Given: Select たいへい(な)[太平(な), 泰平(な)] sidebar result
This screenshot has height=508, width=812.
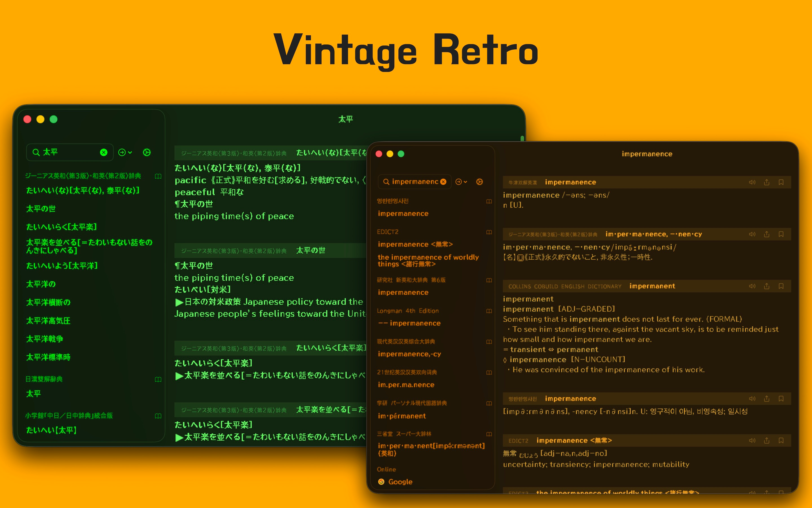Looking at the screenshot, I should coord(83,190).
